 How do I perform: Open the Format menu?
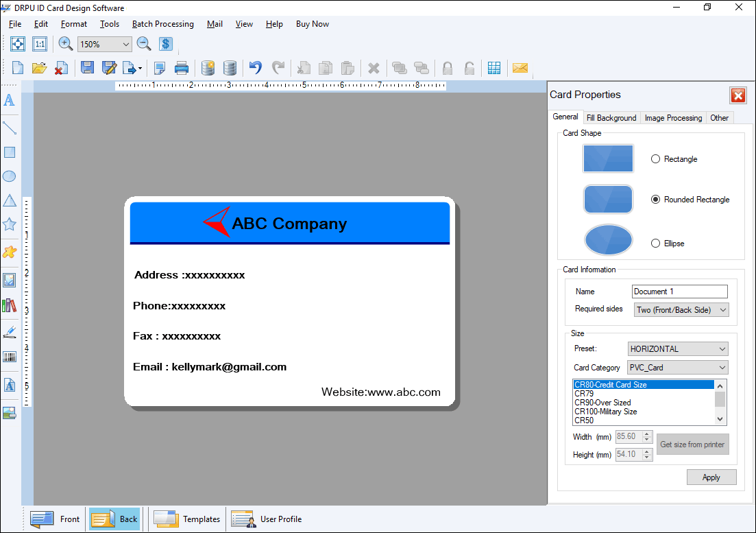coord(74,24)
